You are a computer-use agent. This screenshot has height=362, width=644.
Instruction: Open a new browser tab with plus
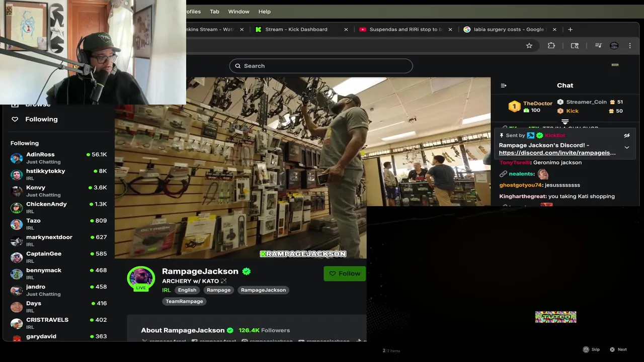[570, 30]
